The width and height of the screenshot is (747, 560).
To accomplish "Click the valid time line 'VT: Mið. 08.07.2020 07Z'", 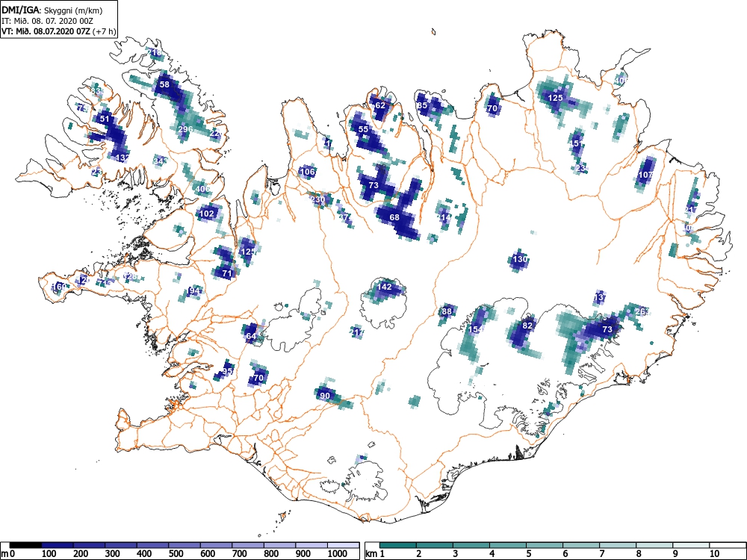I will point(46,31).
